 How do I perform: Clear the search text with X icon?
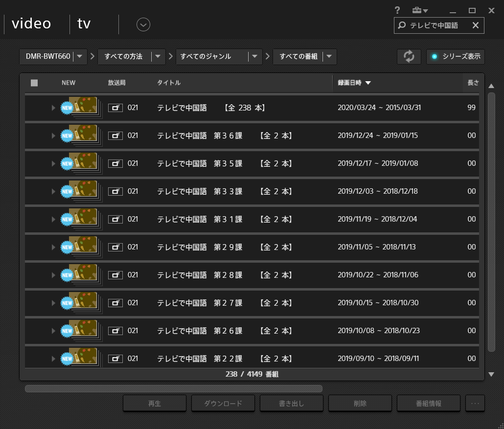(x=475, y=25)
